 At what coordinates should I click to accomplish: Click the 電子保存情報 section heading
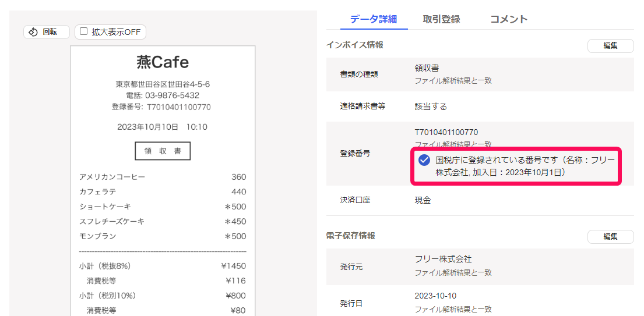click(351, 236)
